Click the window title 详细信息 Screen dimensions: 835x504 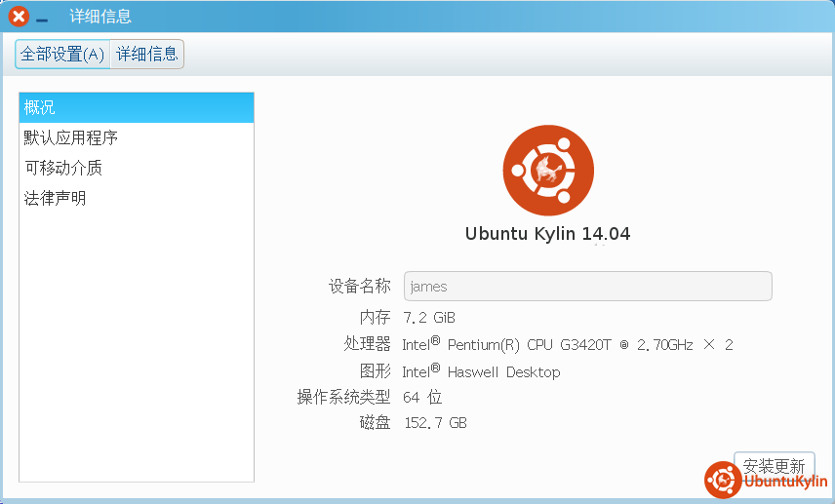tap(100, 17)
